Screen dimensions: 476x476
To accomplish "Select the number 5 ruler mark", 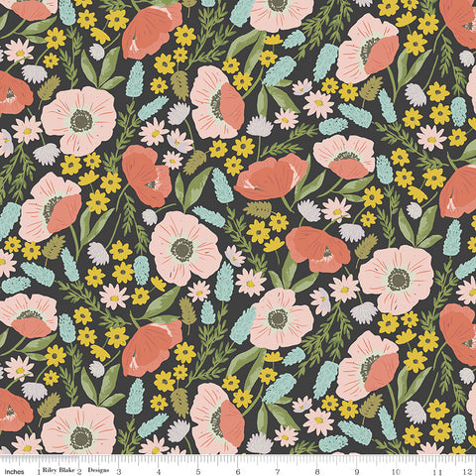I will pyautogui.click(x=198, y=471).
